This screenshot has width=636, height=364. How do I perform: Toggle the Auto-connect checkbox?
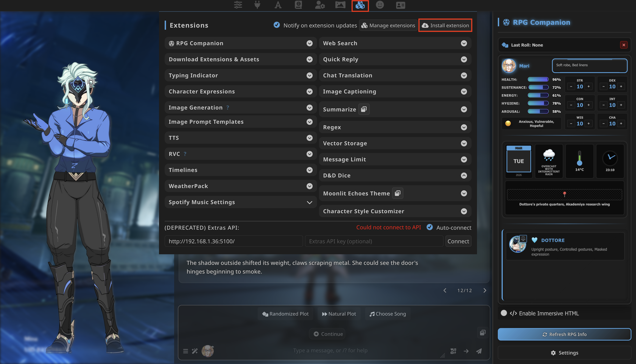click(x=430, y=227)
